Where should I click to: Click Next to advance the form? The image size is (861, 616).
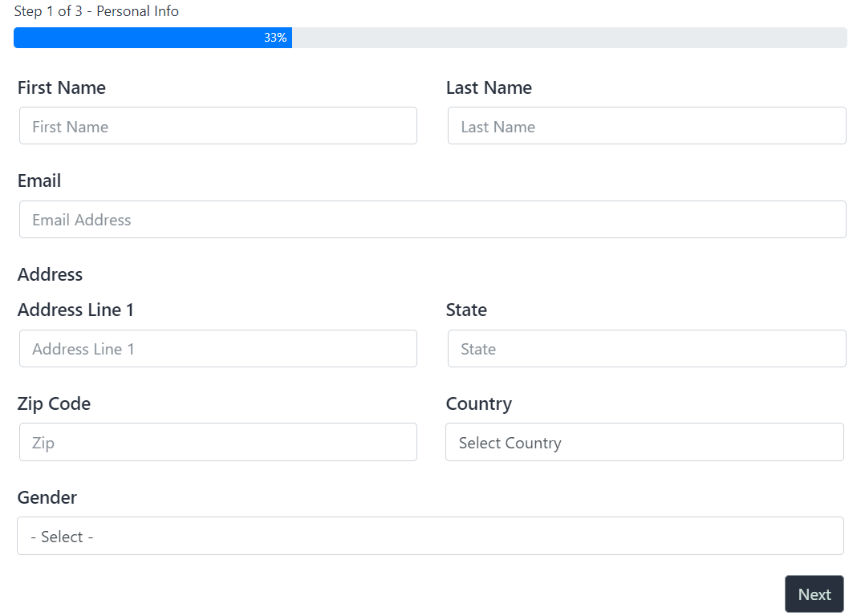814,594
